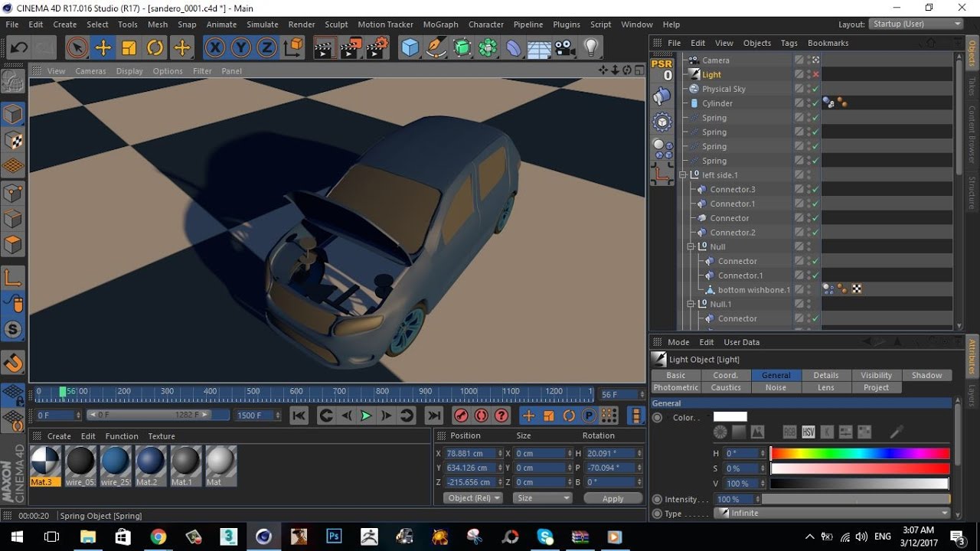980x551 pixels.
Task: Add a Camera object from toolbar
Action: tap(565, 48)
